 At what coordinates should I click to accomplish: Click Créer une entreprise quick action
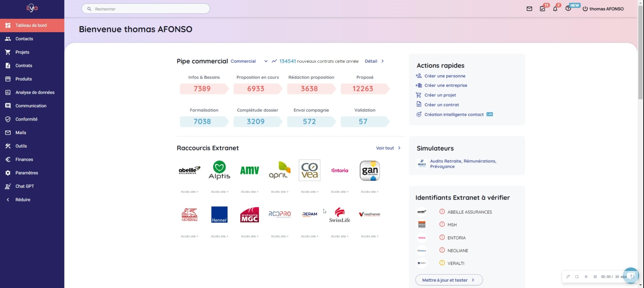(x=445, y=86)
